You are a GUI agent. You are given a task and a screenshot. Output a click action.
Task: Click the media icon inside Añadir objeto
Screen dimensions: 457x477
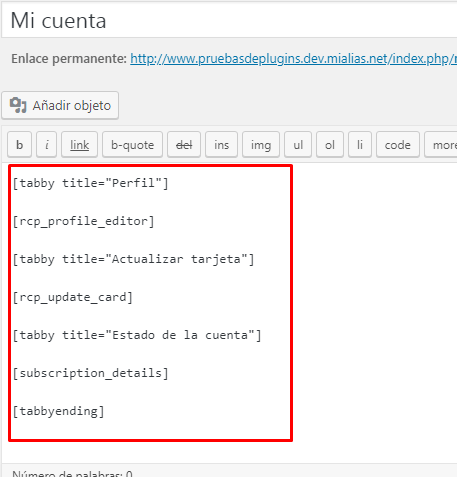[x=18, y=105]
